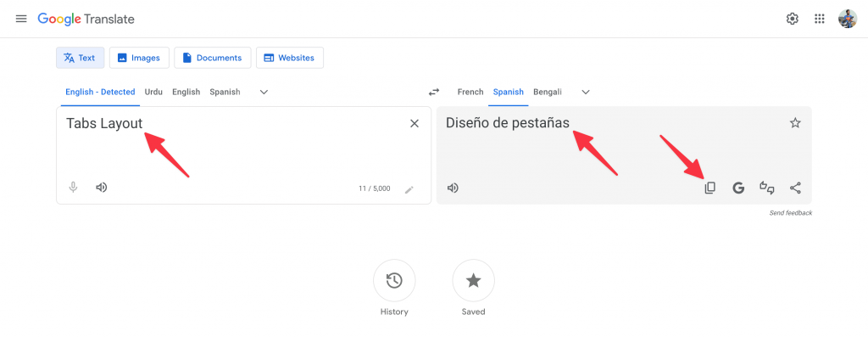Image resolution: width=868 pixels, height=337 pixels.
Task: Rate this translation with thumbs icon
Action: click(x=766, y=188)
